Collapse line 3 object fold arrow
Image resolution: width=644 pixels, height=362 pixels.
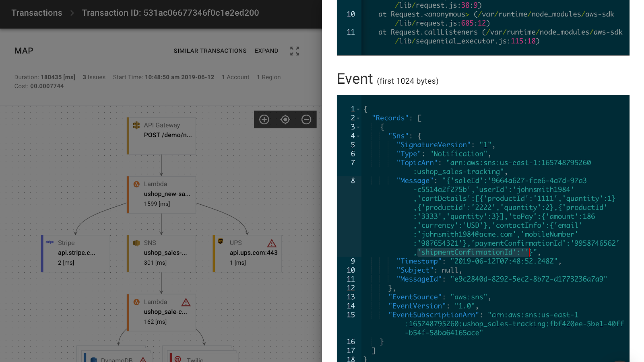(x=358, y=127)
